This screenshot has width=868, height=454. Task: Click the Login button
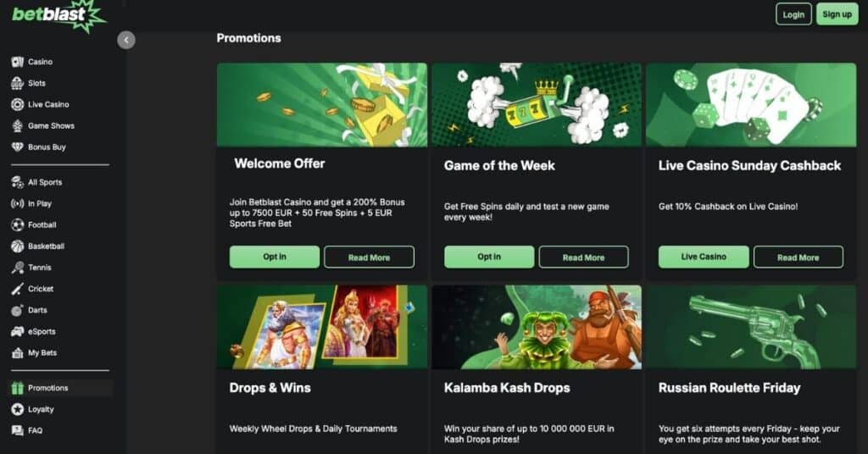coord(793,14)
